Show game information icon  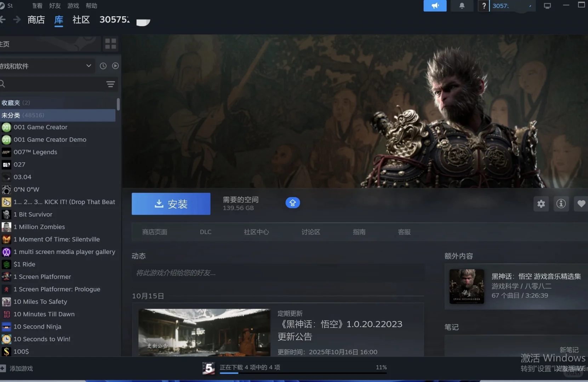tap(561, 204)
